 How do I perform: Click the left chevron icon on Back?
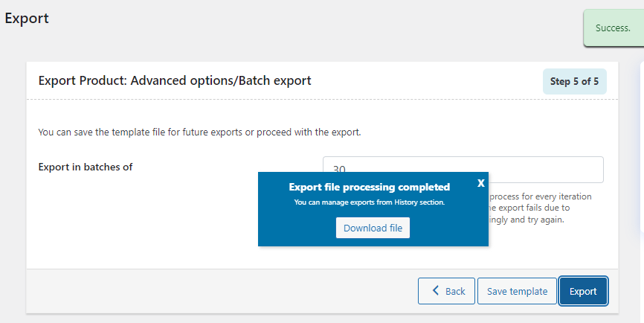437,291
